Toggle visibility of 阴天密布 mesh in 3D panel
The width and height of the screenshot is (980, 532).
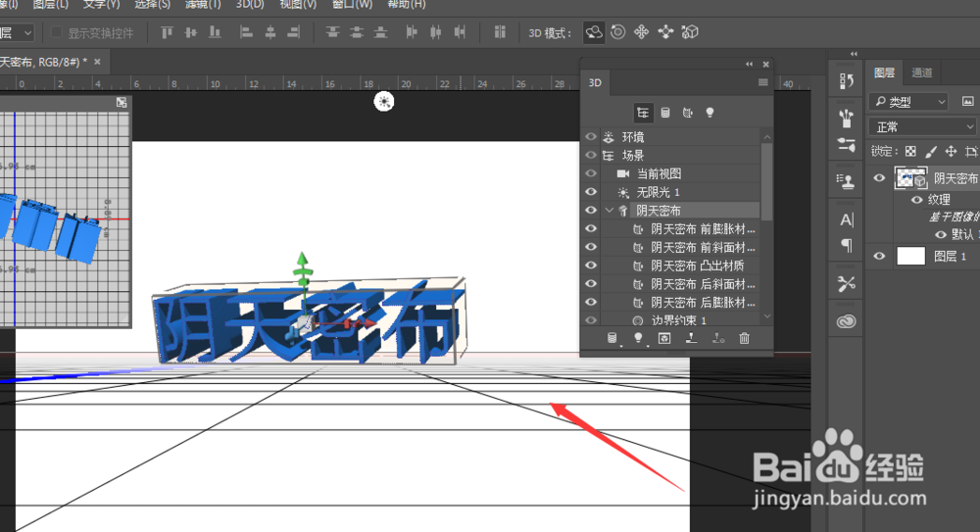tap(591, 210)
